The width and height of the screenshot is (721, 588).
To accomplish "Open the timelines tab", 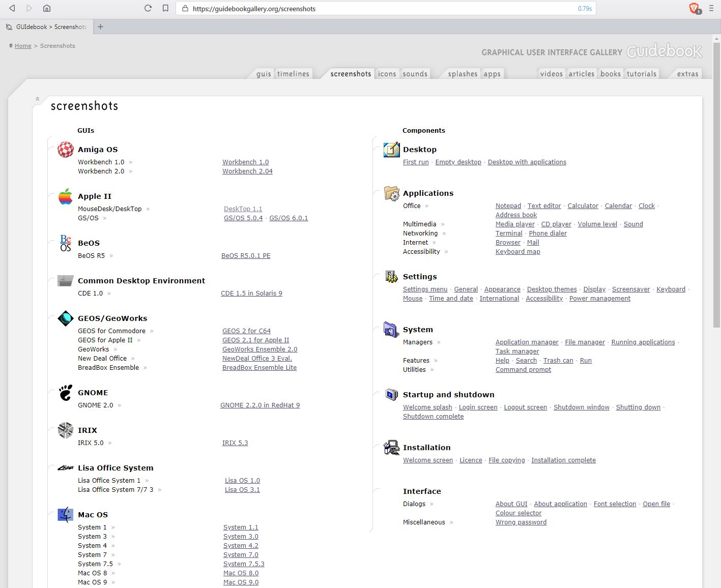I will point(293,74).
